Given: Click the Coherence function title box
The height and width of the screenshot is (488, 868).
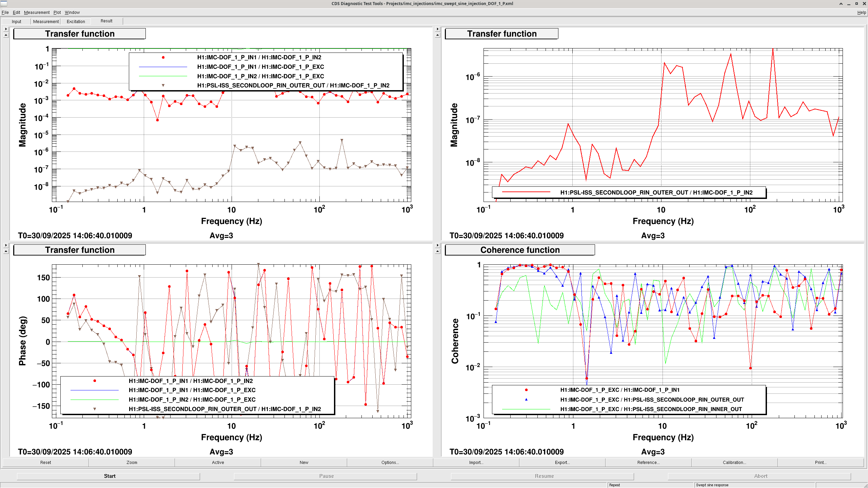Looking at the screenshot, I should click(x=519, y=250).
